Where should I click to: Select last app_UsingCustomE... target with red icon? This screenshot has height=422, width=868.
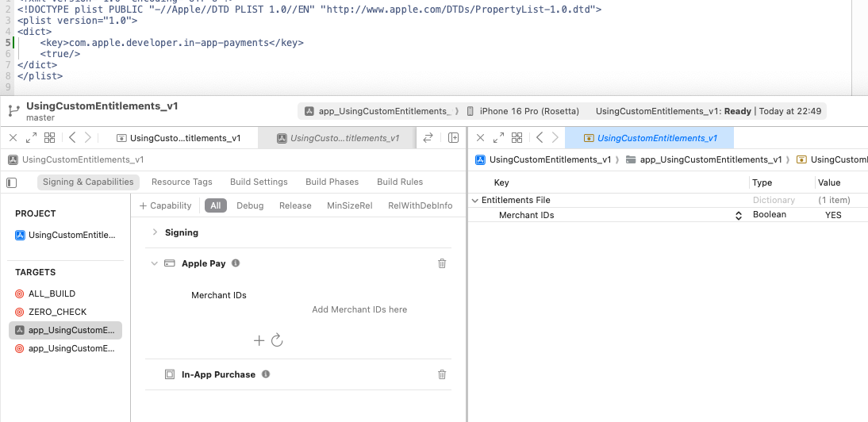[67, 348]
